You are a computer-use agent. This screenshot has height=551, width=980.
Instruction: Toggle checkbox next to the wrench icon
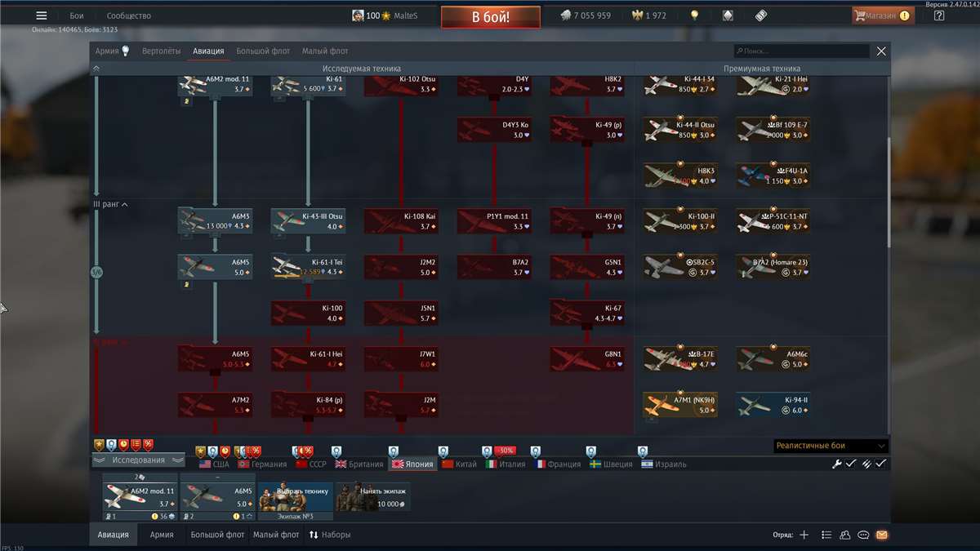850,464
